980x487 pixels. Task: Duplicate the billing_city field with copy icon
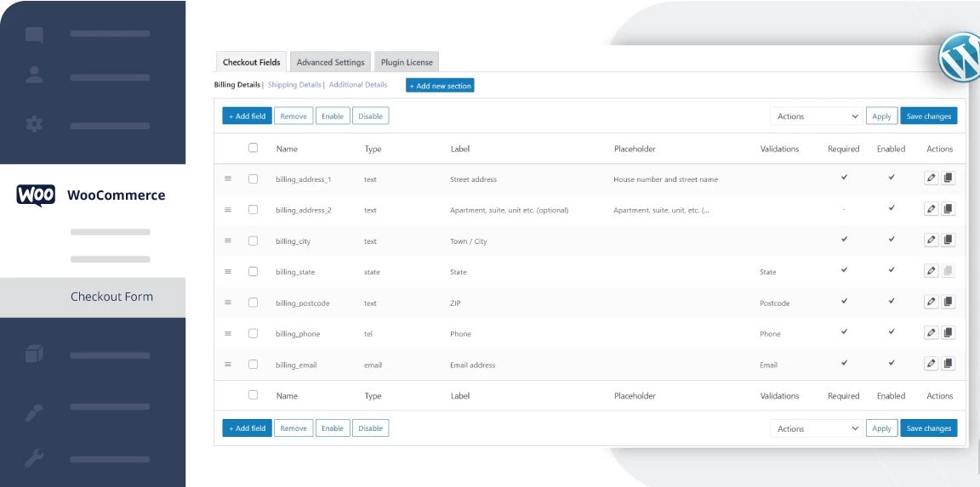click(x=949, y=240)
